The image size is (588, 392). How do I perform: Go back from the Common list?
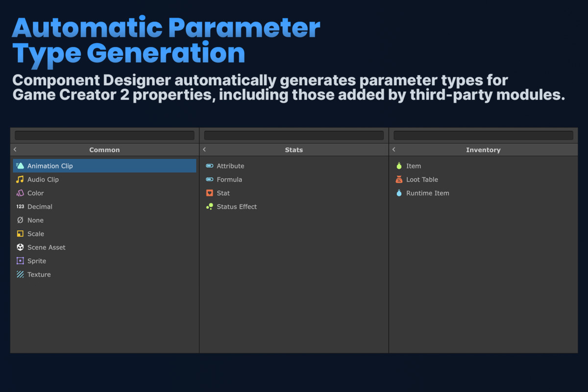click(15, 149)
